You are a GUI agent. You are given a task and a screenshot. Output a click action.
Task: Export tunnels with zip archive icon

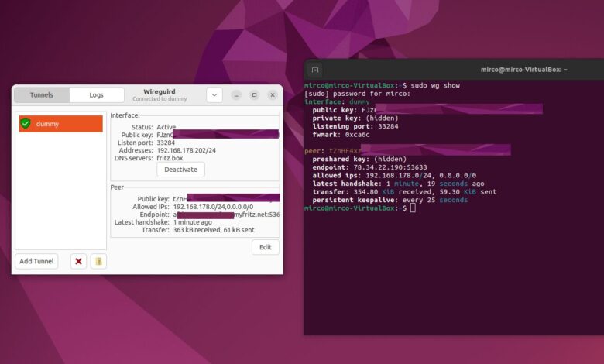pos(98,262)
